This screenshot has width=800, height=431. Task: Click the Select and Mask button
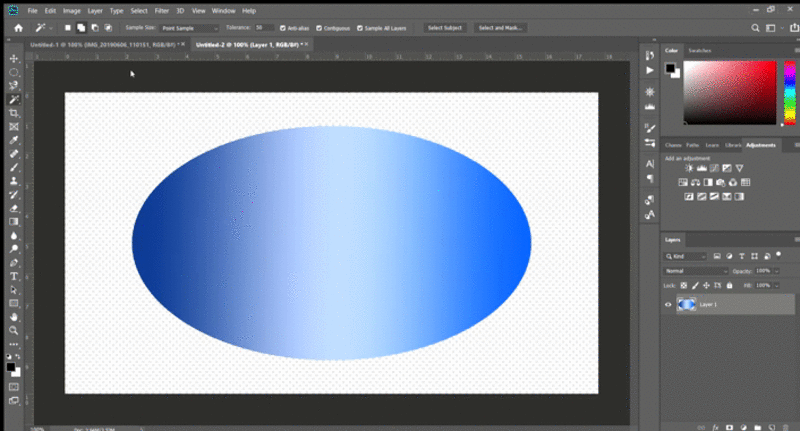point(500,28)
